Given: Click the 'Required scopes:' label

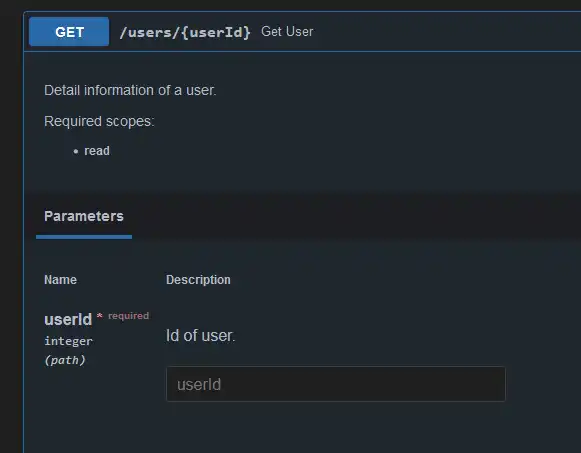Looking at the screenshot, I should click(x=99, y=121).
